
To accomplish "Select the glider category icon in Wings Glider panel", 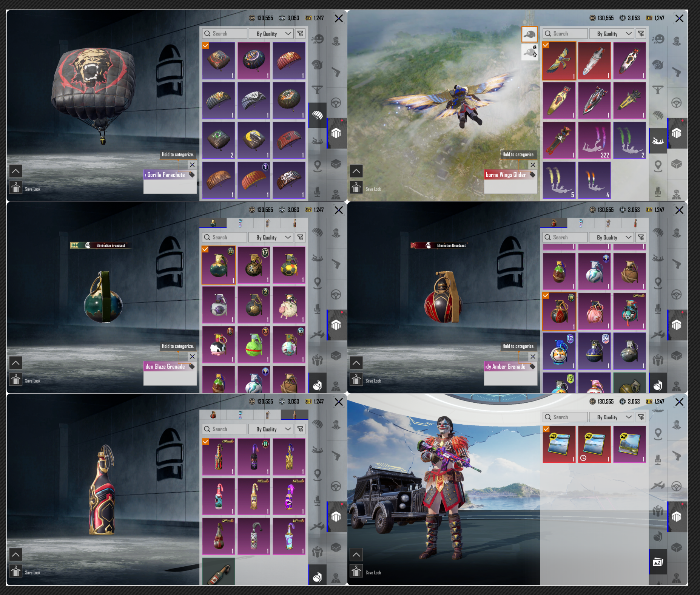I will coord(658,141).
